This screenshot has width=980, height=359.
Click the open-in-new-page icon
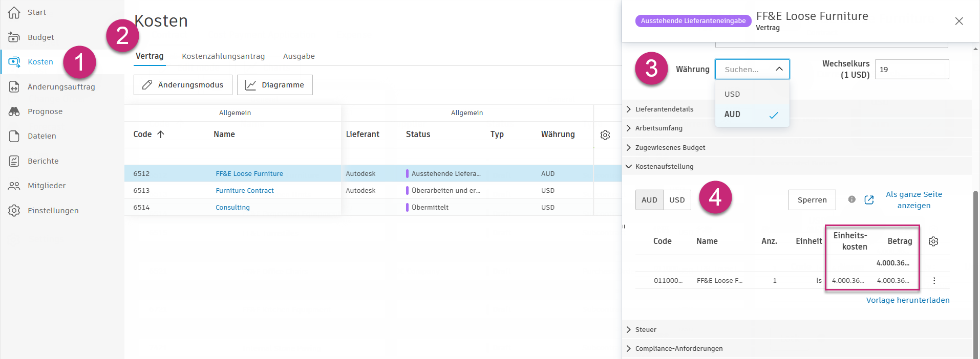pyautogui.click(x=869, y=200)
